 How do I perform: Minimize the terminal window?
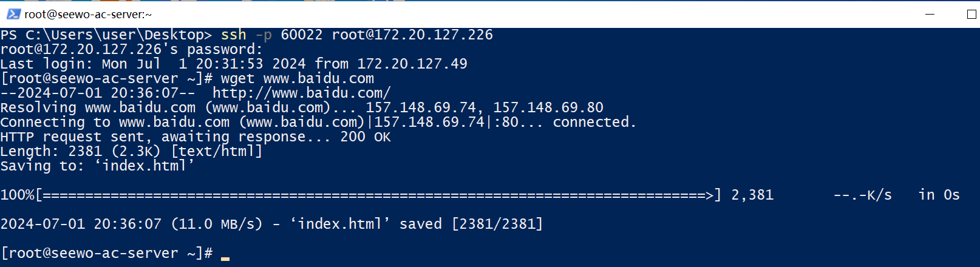click(x=930, y=14)
